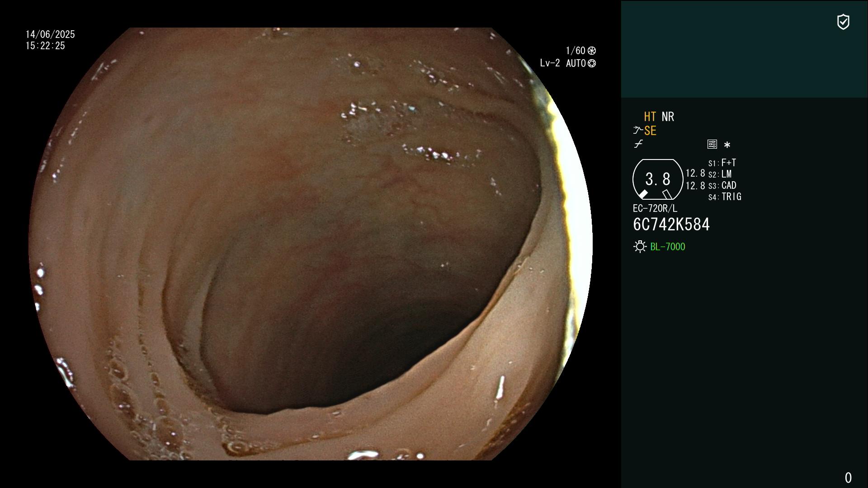Click the endoscopic live image view

311,244
